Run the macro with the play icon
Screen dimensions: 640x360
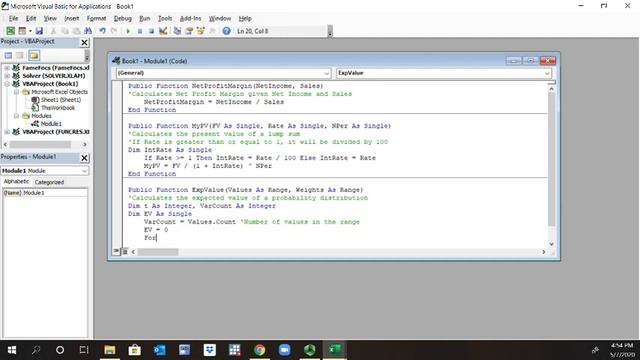[x=128, y=31]
